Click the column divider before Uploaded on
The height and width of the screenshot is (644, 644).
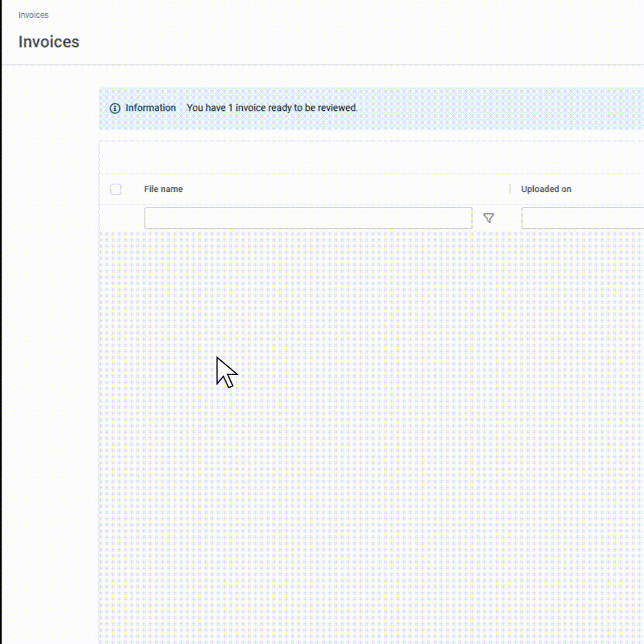tap(511, 189)
